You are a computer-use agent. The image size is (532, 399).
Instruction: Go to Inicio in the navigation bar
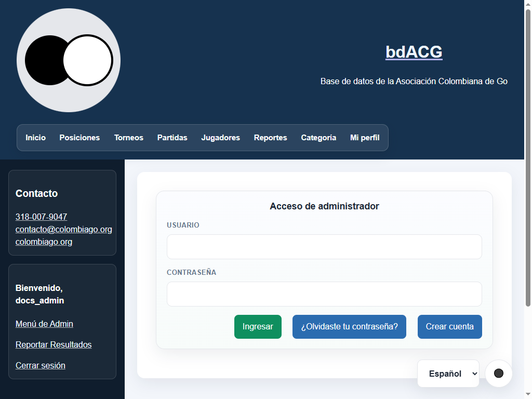point(36,137)
